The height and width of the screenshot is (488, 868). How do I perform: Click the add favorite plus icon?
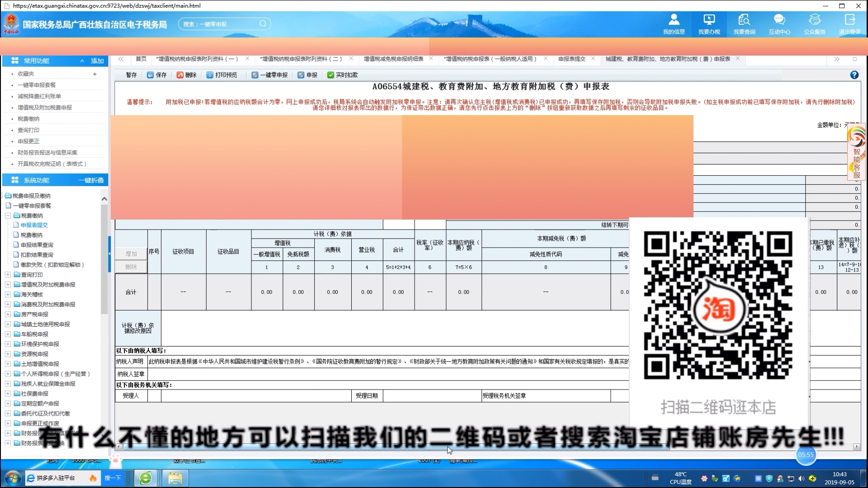tap(94, 74)
